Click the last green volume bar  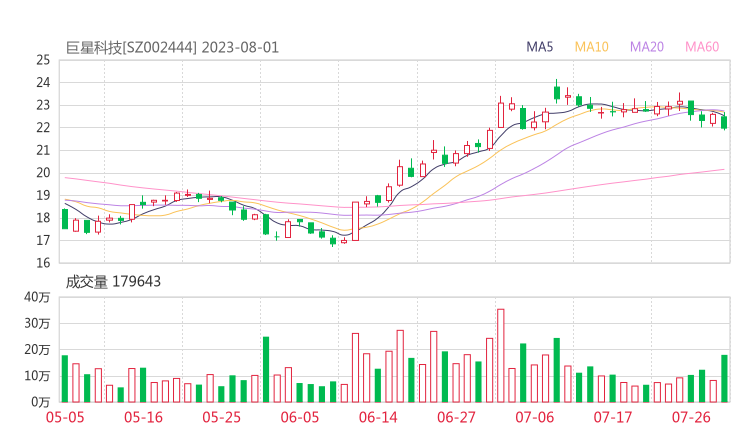pos(724,379)
